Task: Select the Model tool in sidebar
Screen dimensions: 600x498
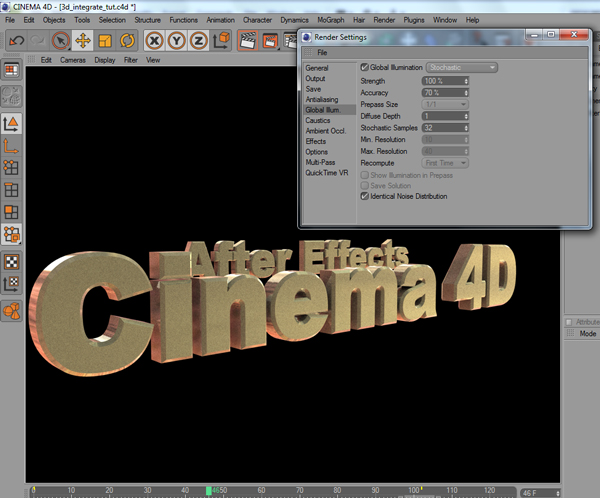Action: tap(11, 124)
